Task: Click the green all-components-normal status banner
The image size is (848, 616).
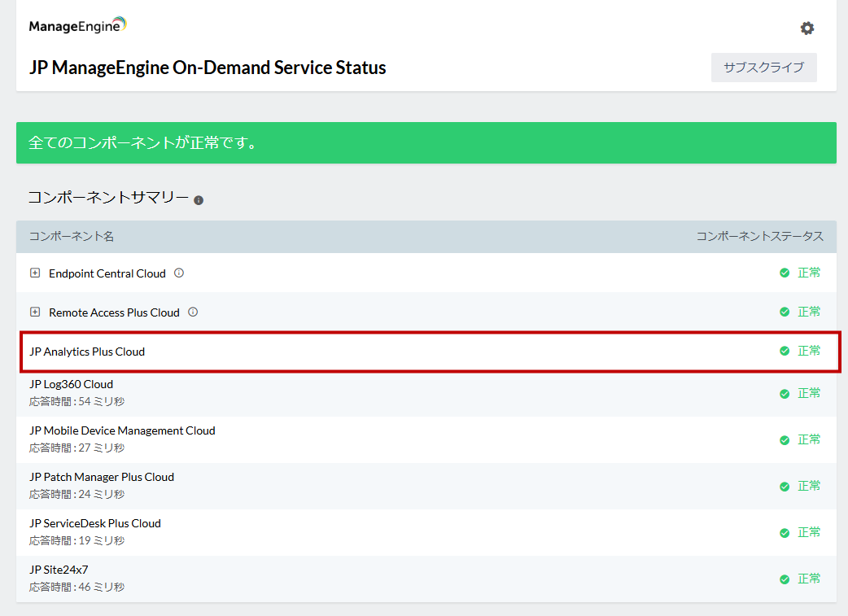Action: (426, 143)
